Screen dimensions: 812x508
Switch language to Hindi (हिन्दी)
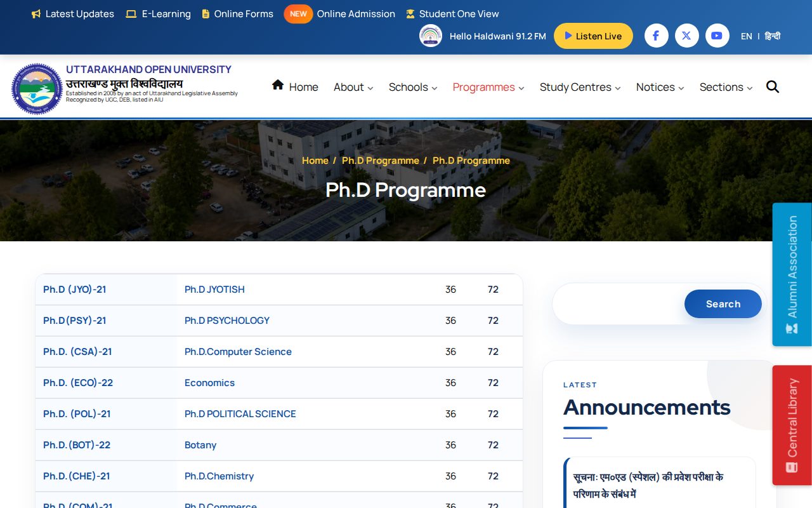773,36
